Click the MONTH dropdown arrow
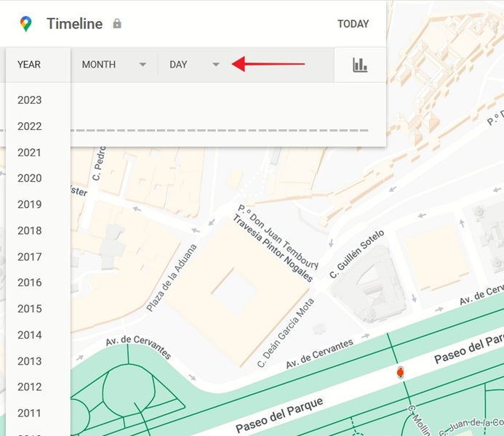 [x=143, y=65]
